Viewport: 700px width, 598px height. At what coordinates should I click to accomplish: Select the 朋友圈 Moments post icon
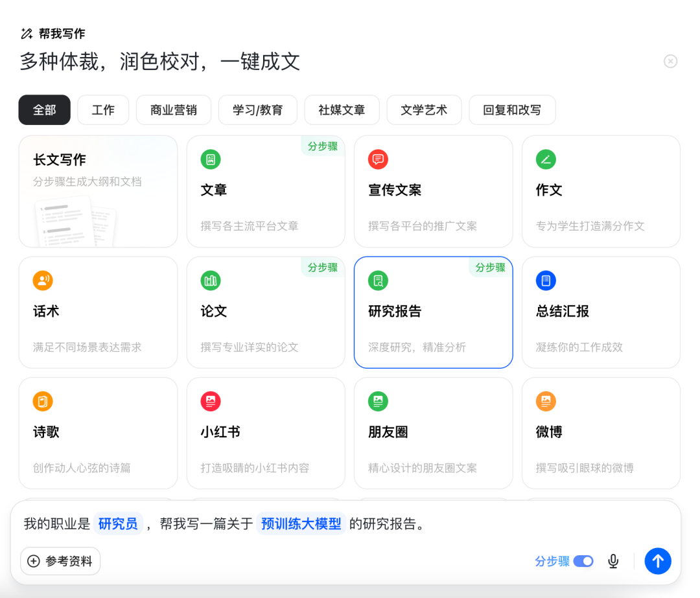(x=378, y=401)
